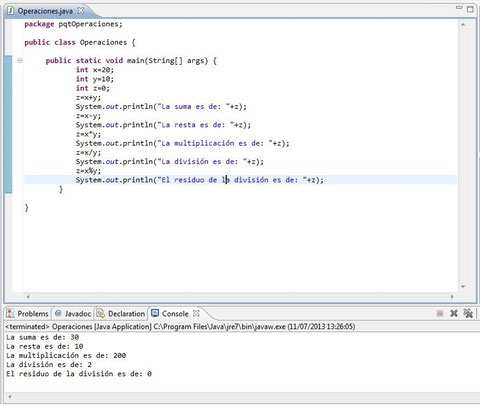Click the editor vertical scrollbar down arrow
Screen dimensions: 480x405
[x=463, y=286]
